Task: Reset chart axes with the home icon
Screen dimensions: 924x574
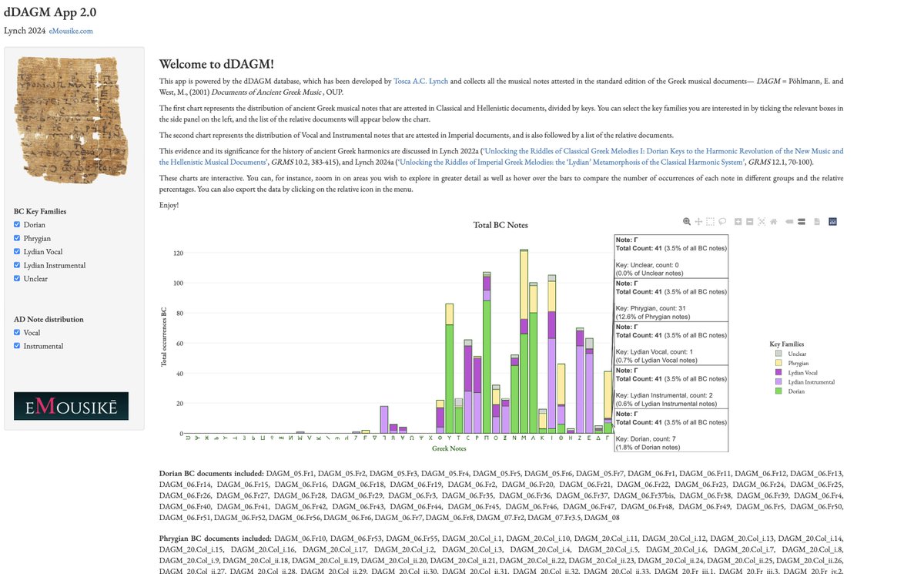Action: tap(773, 221)
